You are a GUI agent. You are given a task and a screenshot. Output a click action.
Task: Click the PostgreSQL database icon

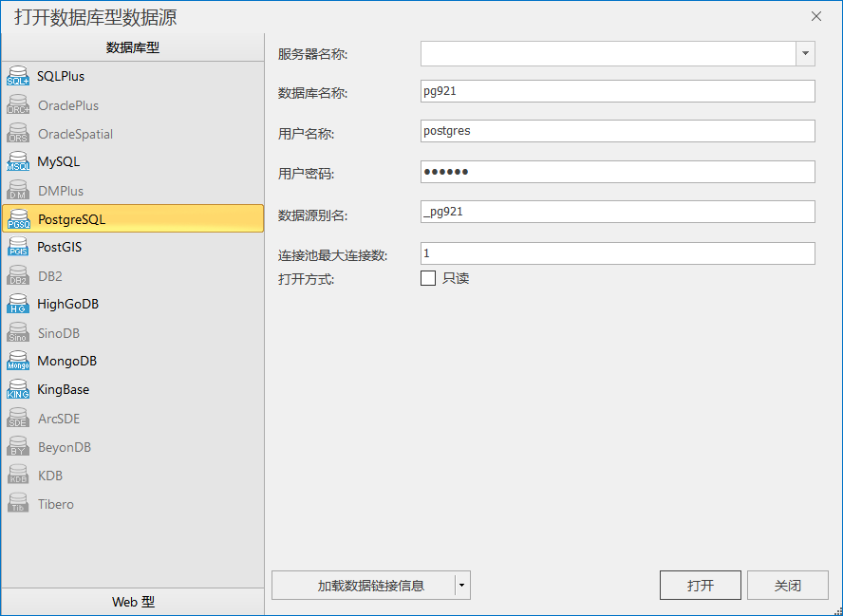pyautogui.click(x=18, y=219)
